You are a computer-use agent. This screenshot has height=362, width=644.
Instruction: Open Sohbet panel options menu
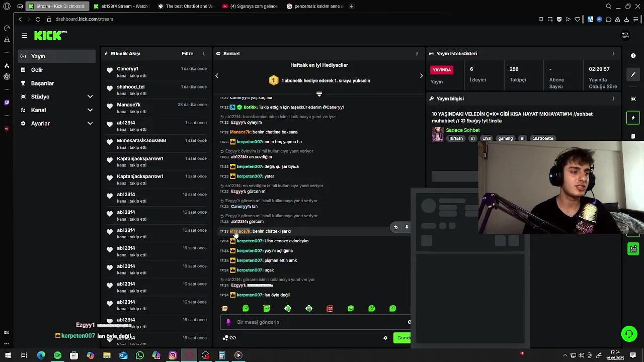click(x=417, y=54)
